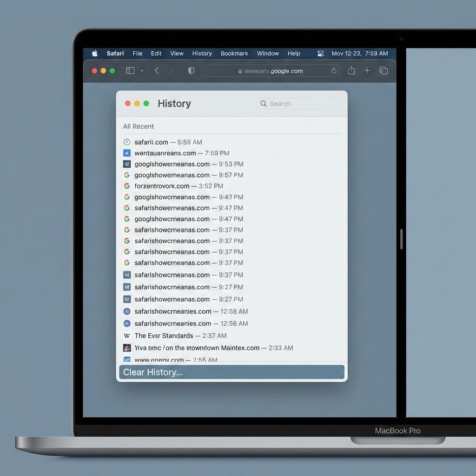This screenshot has width=476, height=476.
Task: Click the google.com address bar
Action: click(270, 71)
